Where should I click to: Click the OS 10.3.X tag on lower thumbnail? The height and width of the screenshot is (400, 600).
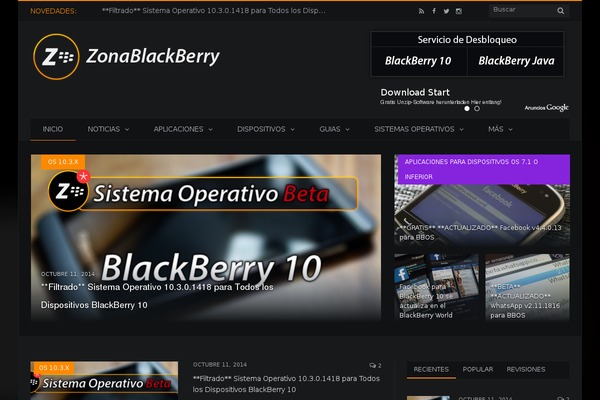point(54,368)
